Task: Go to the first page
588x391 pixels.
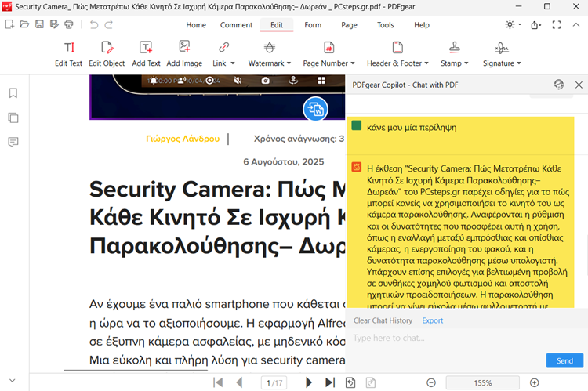Action: 218,382
